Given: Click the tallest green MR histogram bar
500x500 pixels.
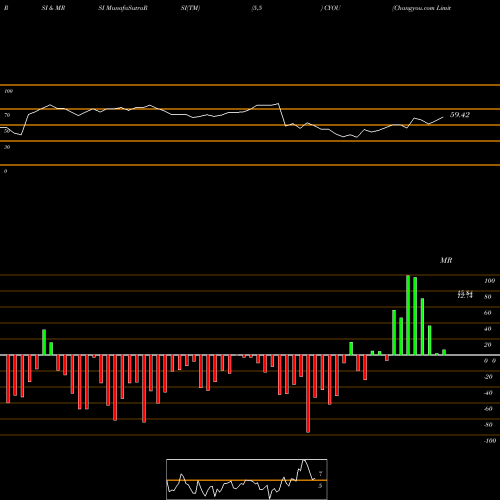Looking at the screenshot, I should [x=408, y=315].
